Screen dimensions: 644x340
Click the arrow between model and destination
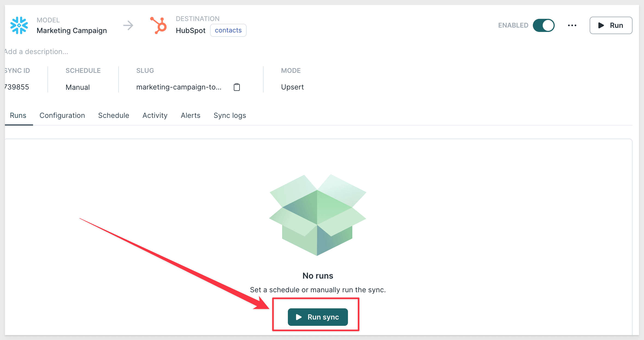coord(128,25)
